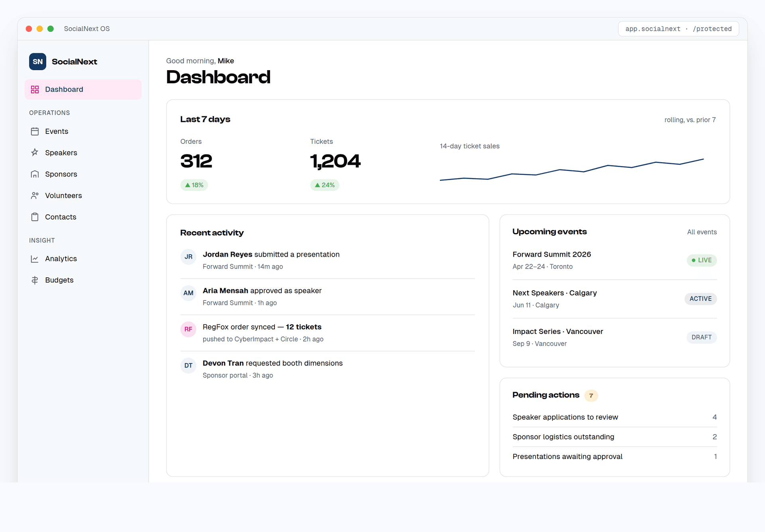Open the All events link

point(702,232)
